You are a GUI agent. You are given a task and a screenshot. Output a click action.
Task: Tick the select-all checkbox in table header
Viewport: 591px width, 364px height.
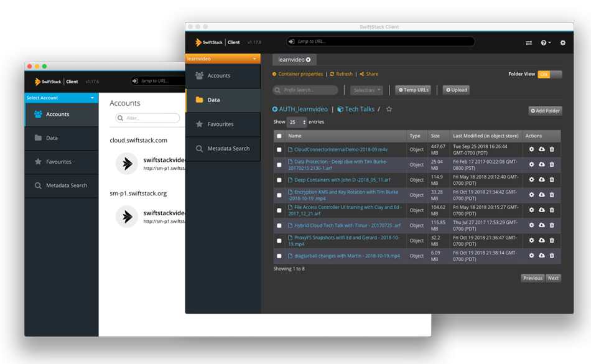(279, 136)
